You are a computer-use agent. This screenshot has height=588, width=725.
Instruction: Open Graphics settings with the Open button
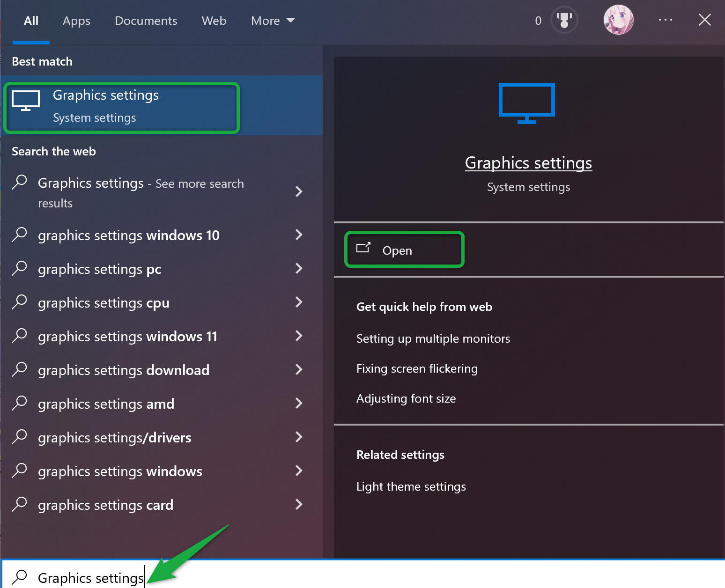[x=404, y=250]
